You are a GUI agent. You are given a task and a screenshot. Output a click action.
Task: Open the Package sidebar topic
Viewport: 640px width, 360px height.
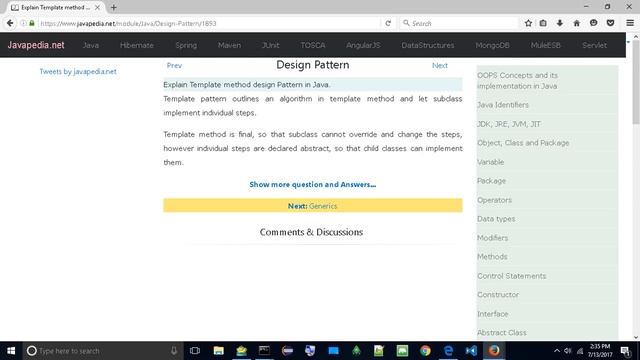pyautogui.click(x=491, y=181)
